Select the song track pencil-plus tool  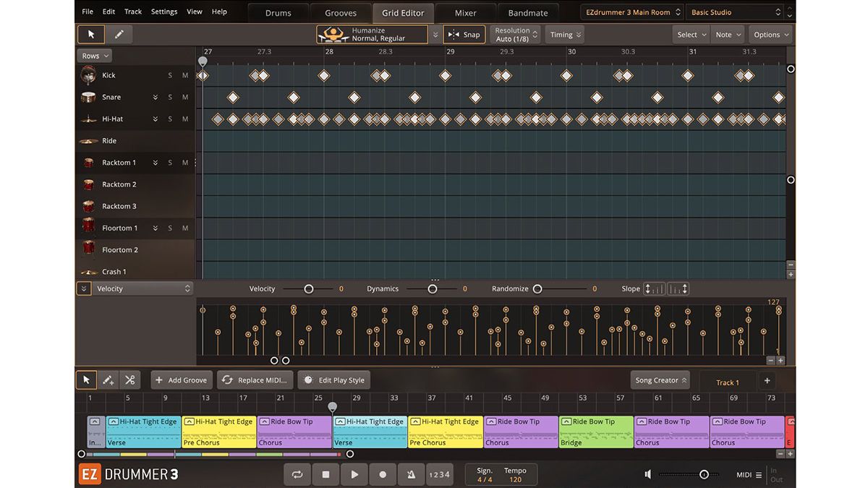point(108,380)
